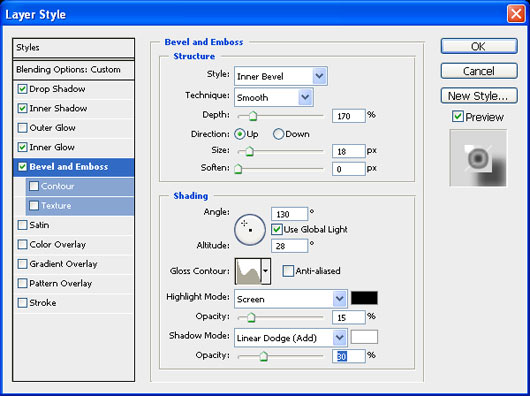Enable the Pattern Overlay checkbox
530x396 pixels.
pyautogui.click(x=22, y=283)
